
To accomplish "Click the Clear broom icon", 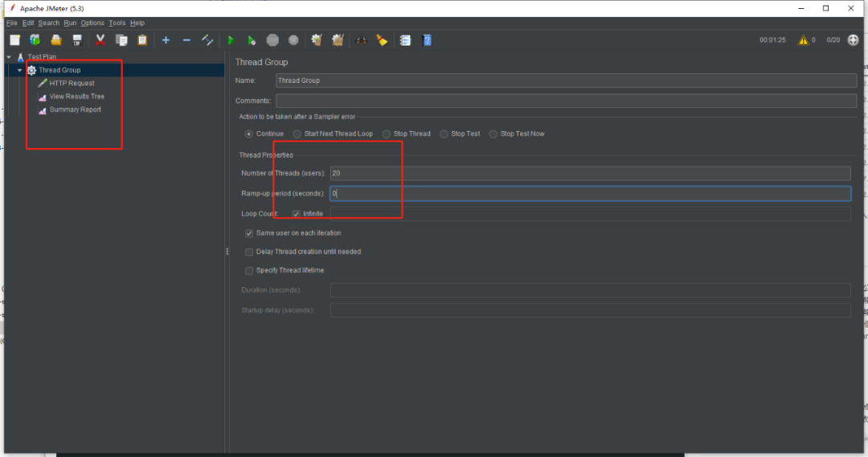I will (317, 40).
